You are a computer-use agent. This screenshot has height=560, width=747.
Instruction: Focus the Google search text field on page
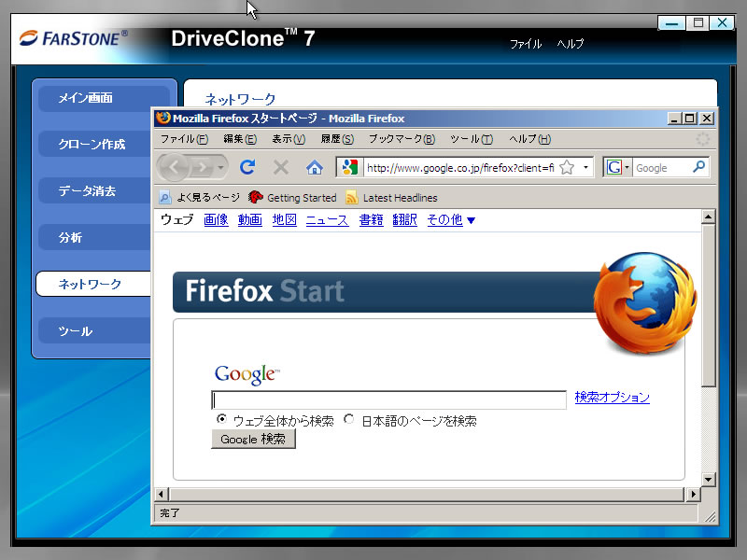(388, 400)
